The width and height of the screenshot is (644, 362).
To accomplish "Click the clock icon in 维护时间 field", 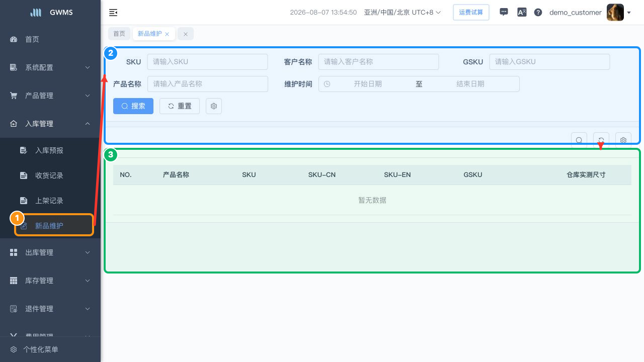I will tap(327, 84).
